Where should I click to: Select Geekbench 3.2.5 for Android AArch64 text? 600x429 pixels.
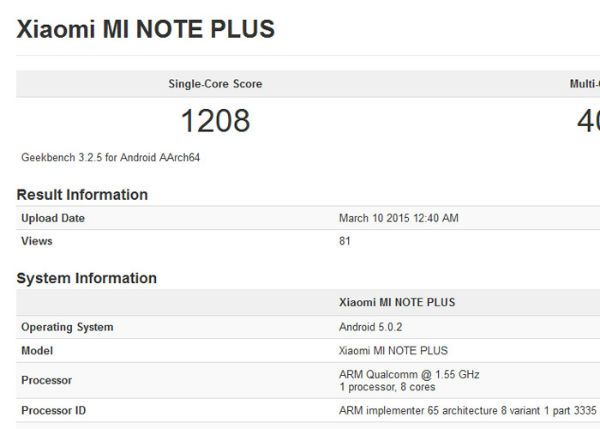(111, 157)
